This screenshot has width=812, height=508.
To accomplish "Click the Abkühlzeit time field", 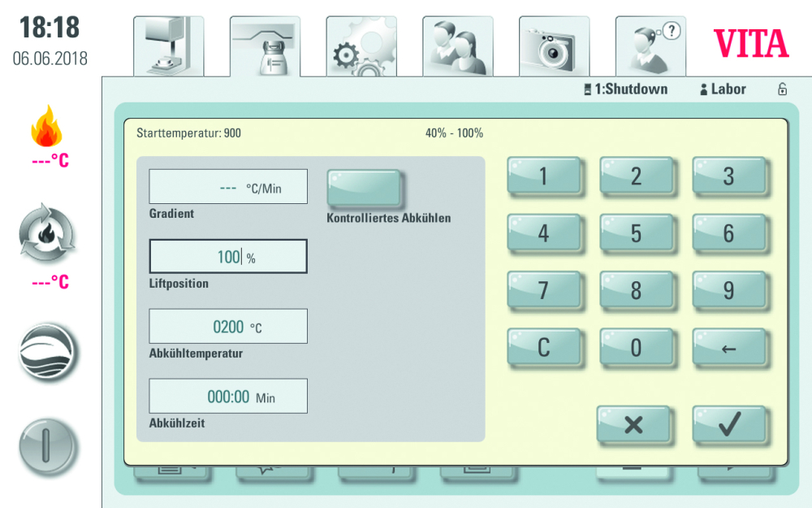I will [x=228, y=397].
